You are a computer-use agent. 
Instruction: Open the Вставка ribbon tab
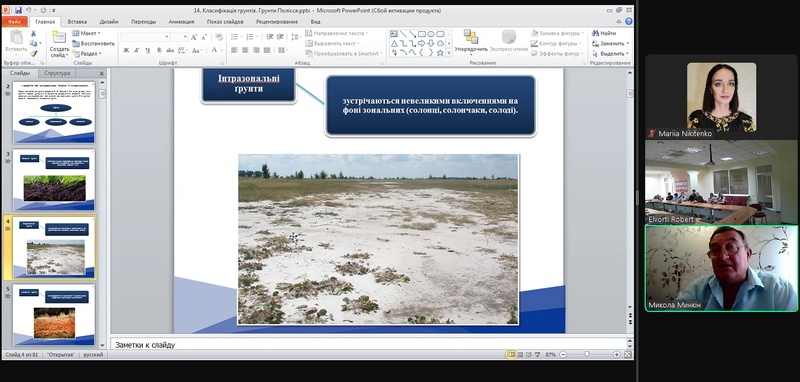(77, 22)
